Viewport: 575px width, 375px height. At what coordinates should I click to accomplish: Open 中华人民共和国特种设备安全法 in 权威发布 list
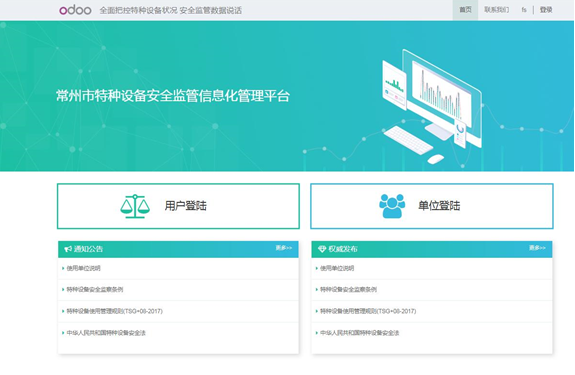(360, 333)
